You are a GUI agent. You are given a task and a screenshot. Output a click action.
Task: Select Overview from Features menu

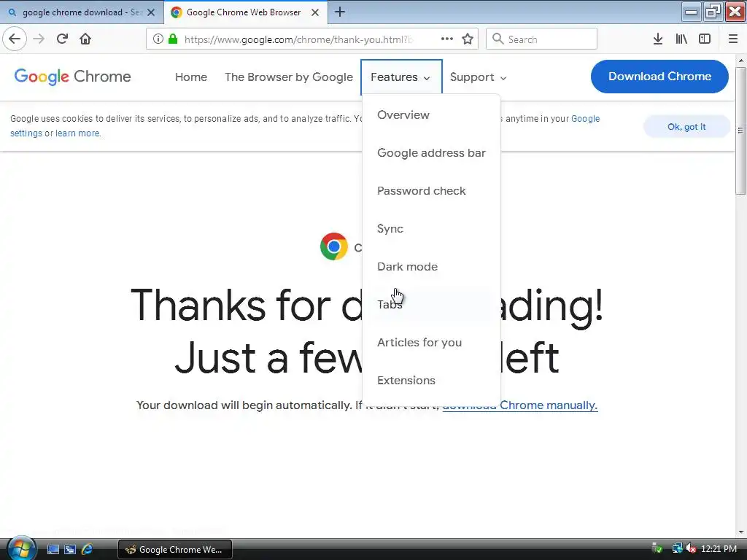[x=403, y=114]
